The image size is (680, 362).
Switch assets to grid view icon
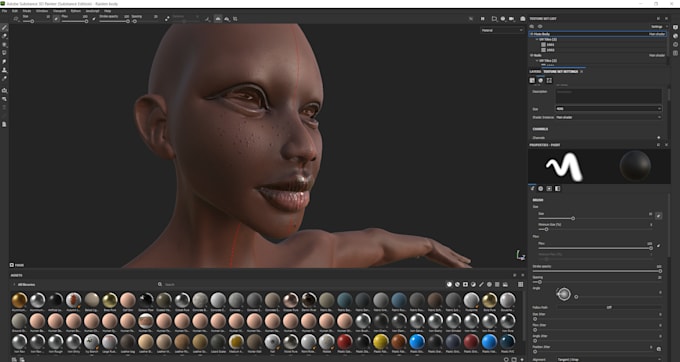pyautogui.click(x=520, y=284)
